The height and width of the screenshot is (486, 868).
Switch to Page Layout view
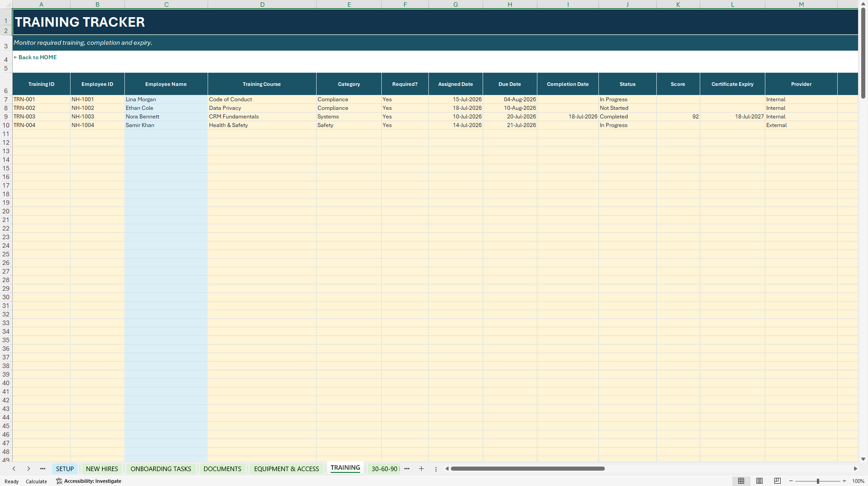tap(759, 481)
